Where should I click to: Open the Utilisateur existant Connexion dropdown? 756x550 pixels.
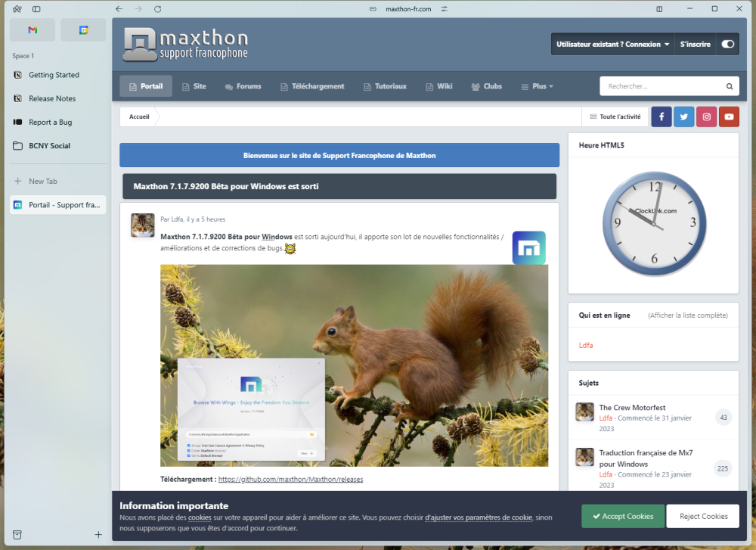click(613, 44)
